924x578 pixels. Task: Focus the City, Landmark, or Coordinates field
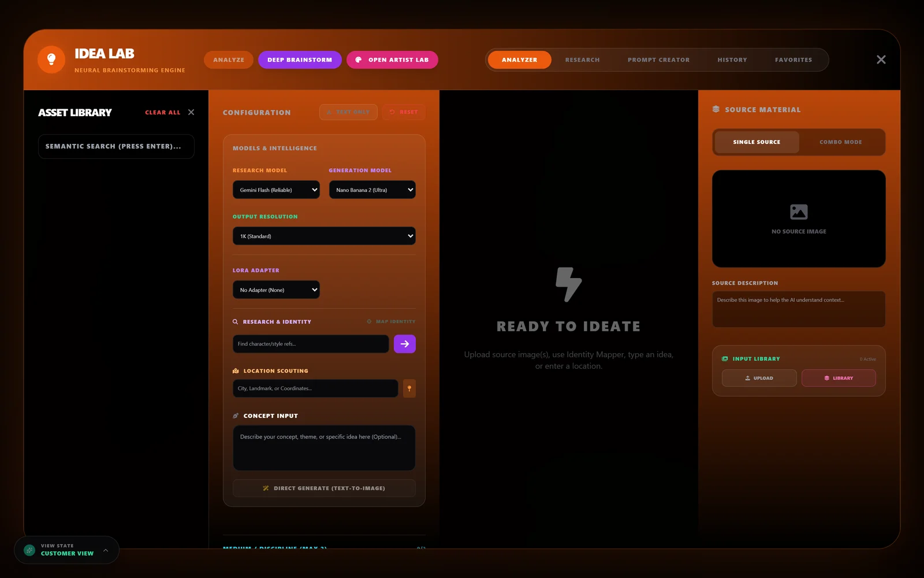click(x=315, y=388)
